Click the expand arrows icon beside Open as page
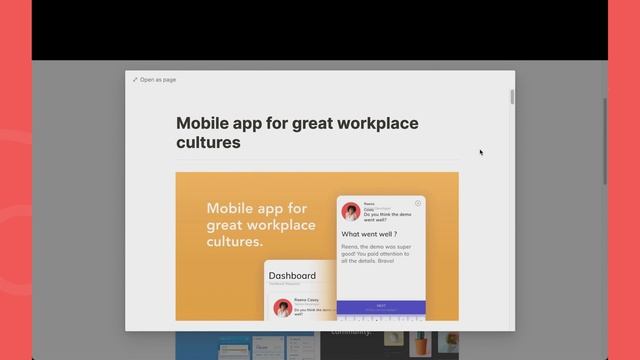 click(x=135, y=80)
